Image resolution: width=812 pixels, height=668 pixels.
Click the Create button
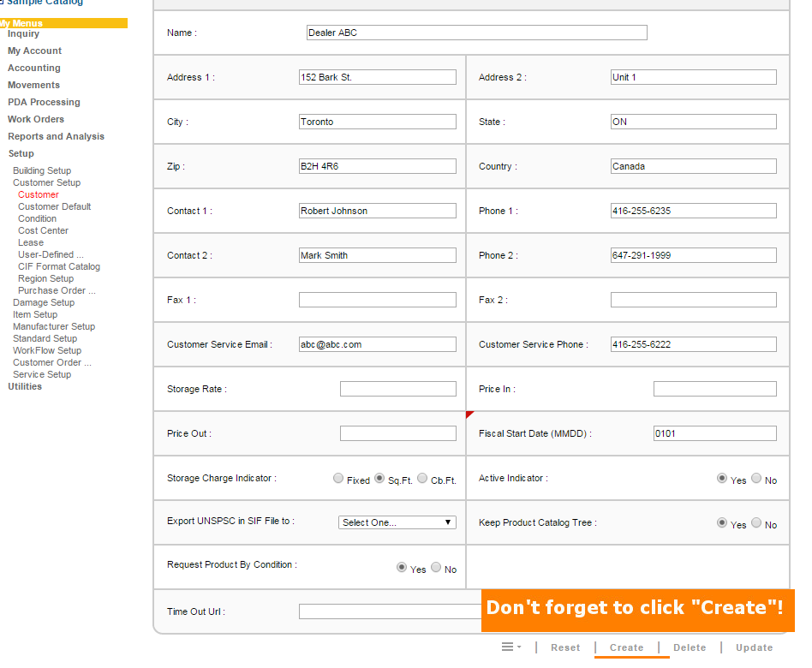point(626,647)
